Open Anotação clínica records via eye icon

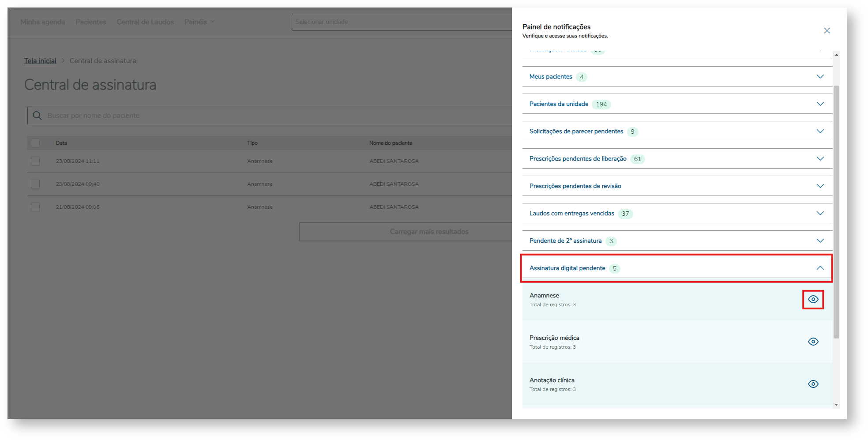813,384
